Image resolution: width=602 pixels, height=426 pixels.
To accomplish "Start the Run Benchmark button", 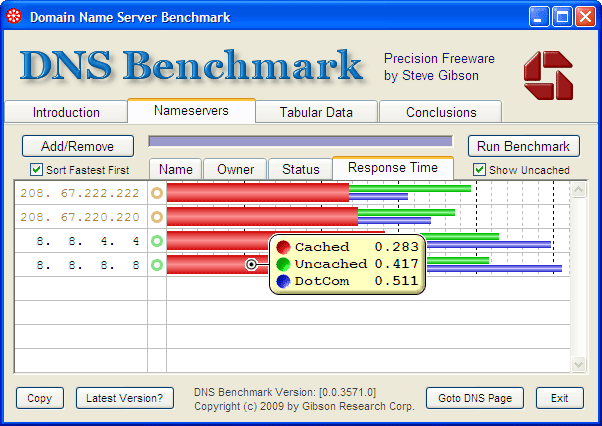I will point(524,146).
